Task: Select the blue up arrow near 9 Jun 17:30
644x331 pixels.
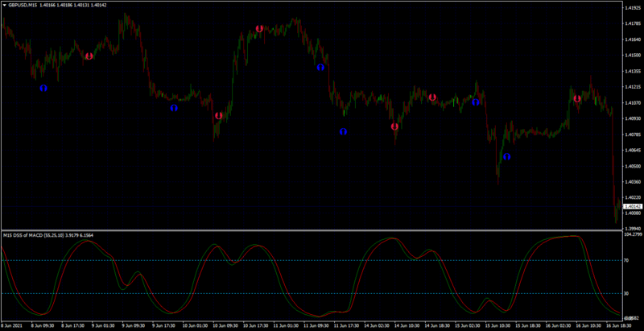Action: coord(174,108)
